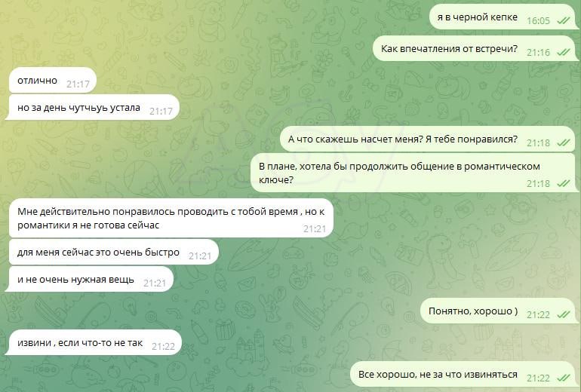Click the read checkmarks on 'я в черной кепке'
Screen dimensions: 581x392
tap(563, 21)
